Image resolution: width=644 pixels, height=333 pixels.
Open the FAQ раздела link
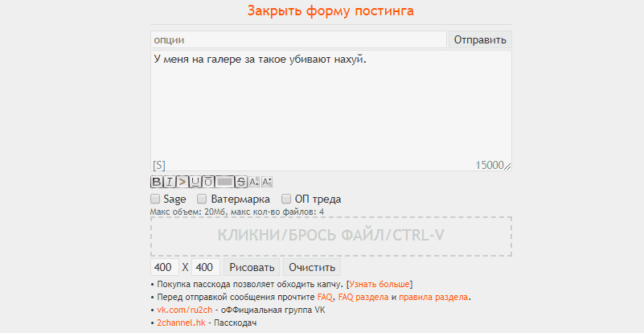tap(363, 298)
